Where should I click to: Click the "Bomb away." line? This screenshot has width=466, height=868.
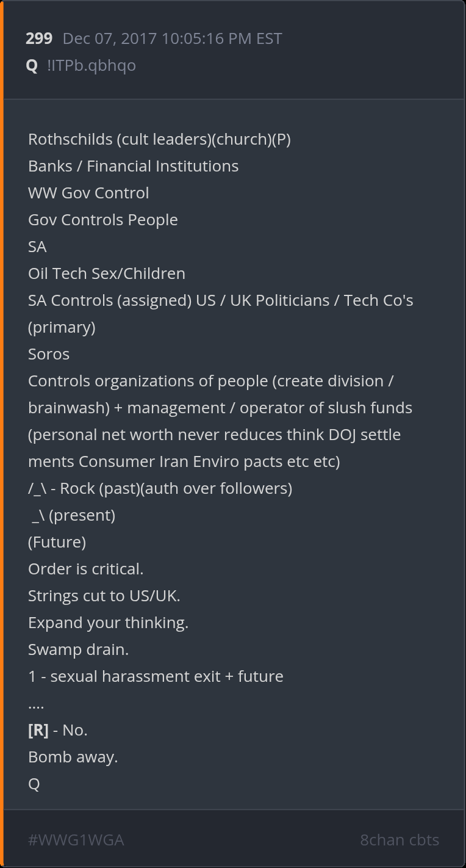[73, 757]
